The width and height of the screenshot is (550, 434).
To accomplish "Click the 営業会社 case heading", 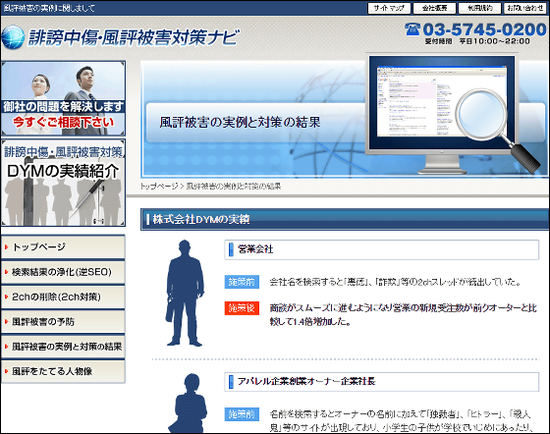I will pos(382,249).
